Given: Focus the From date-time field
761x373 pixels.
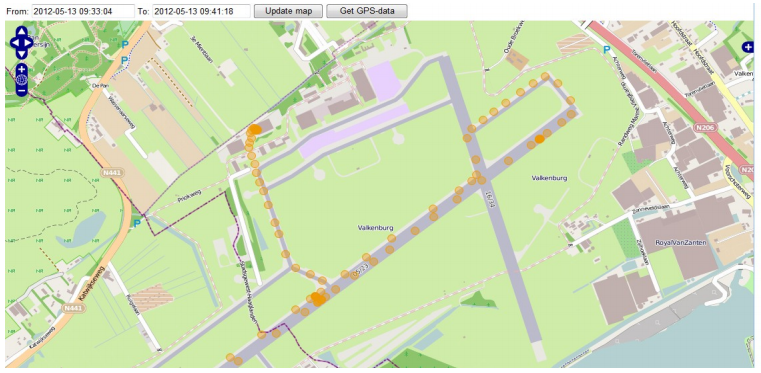Looking at the screenshot, I should [83, 11].
